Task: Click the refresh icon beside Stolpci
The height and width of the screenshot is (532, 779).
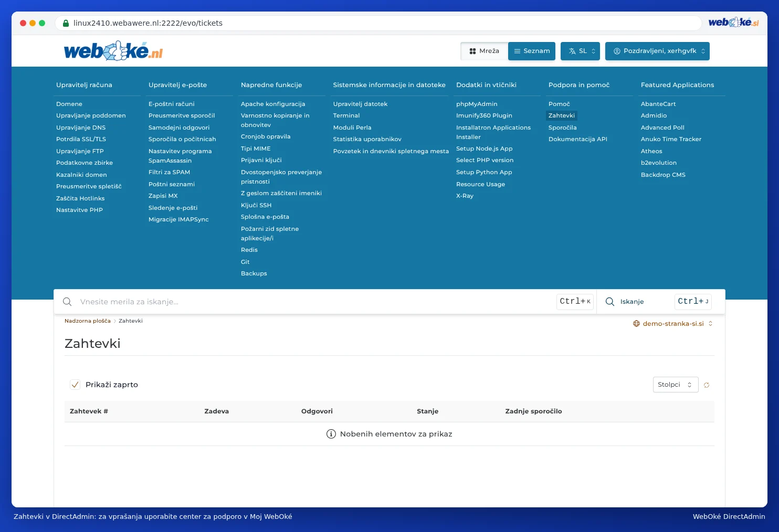Action: click(x=707, y=385)
